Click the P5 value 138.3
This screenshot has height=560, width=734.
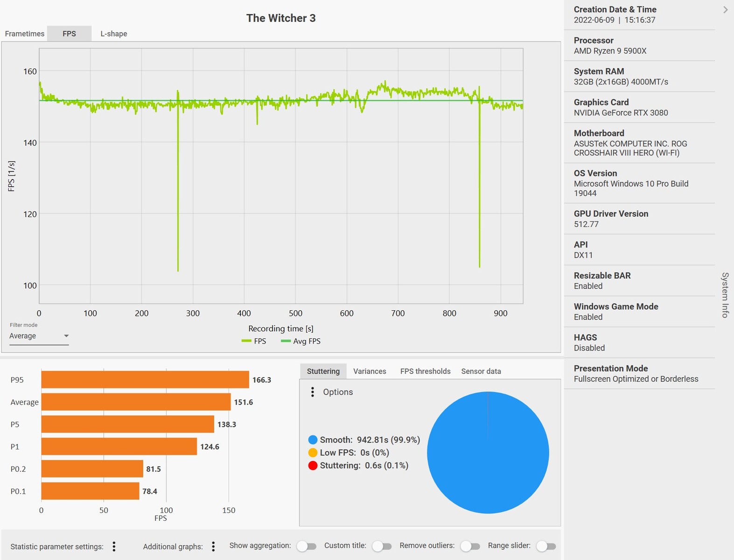click(x=227, y=424)
